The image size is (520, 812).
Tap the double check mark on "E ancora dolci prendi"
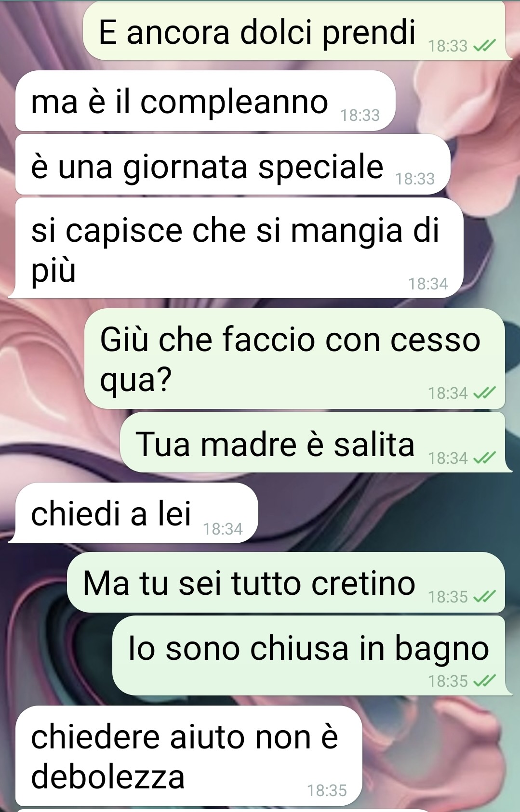[x=484, y=46]
